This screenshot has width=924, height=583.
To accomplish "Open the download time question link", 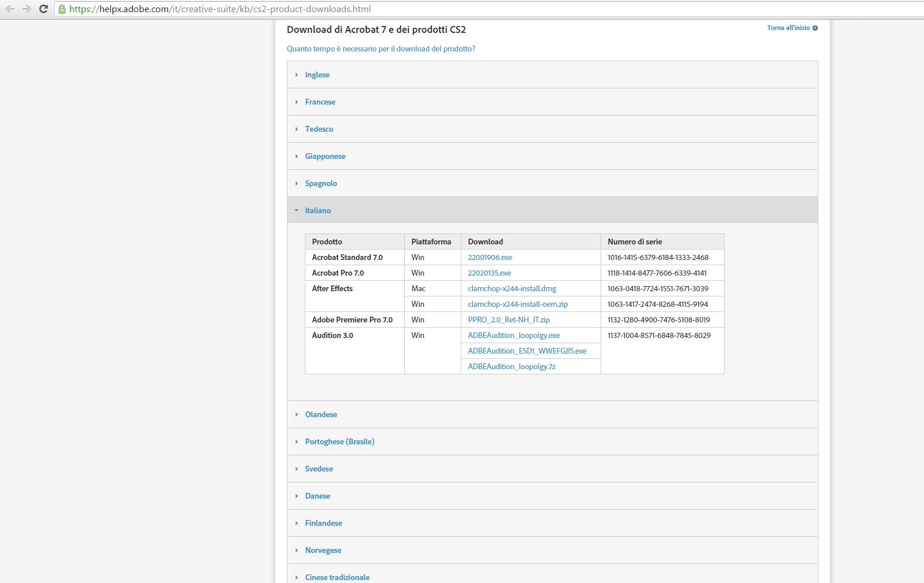I will [x=381, y=49].
